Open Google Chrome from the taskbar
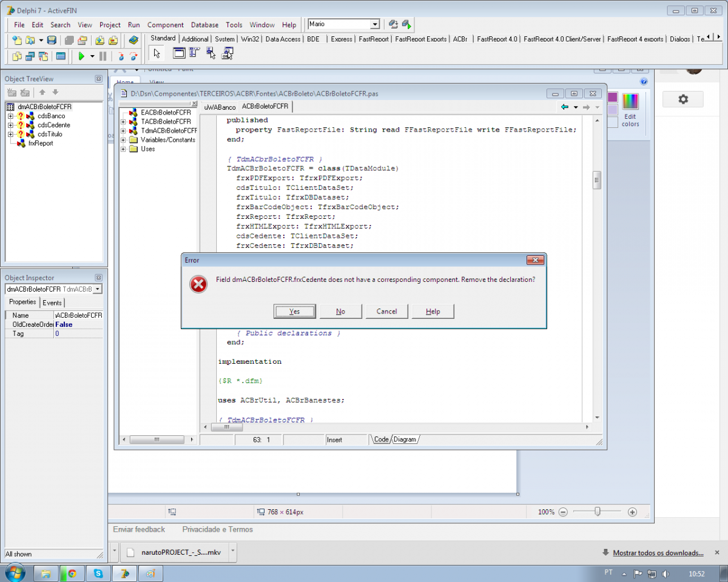The height and width of the screenshot is (582, 728). pos(72,573)
